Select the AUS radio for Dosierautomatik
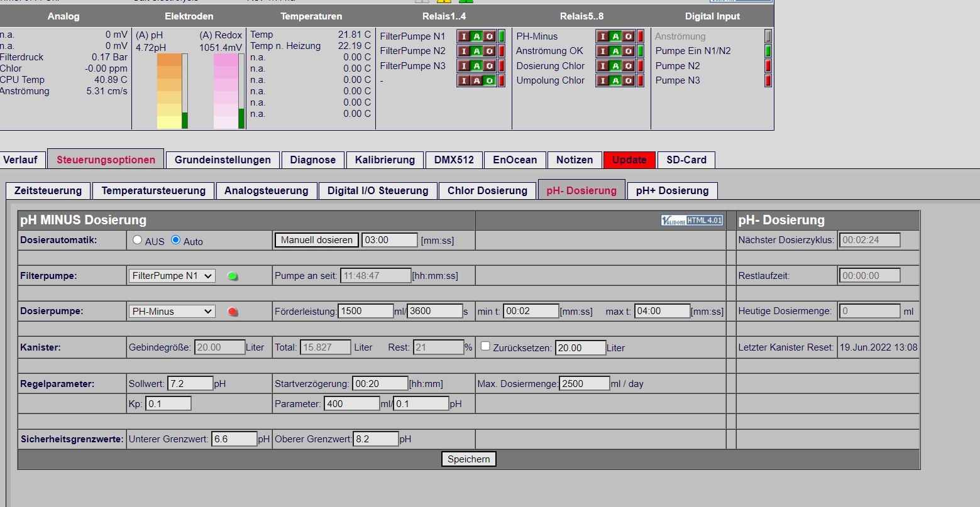980x507 pixels. click(x=138, y=240)
